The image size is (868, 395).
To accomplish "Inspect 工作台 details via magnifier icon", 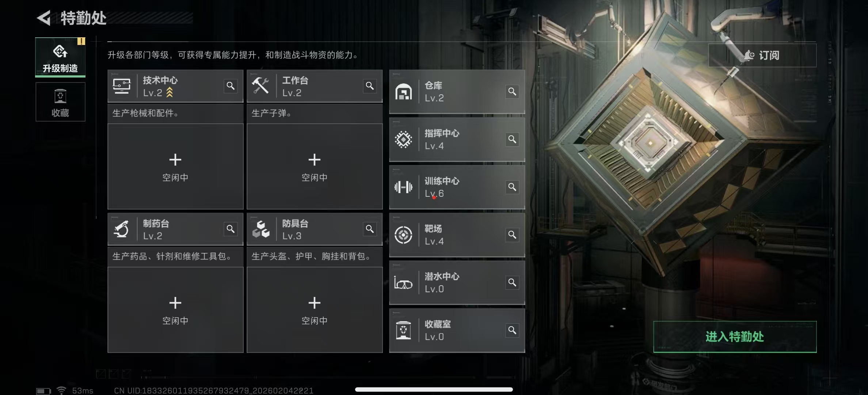I will (370, 86).
